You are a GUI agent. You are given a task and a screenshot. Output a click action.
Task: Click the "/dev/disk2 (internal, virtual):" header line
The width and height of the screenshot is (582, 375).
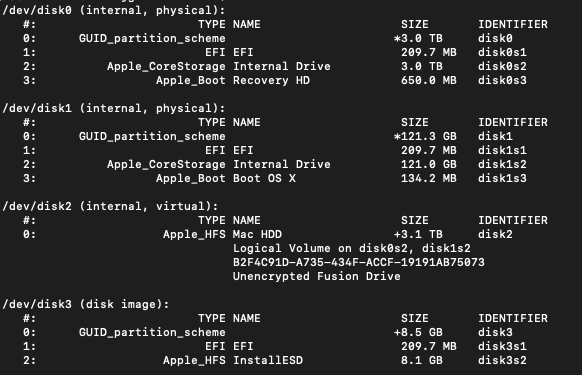[x=110, y=206]
